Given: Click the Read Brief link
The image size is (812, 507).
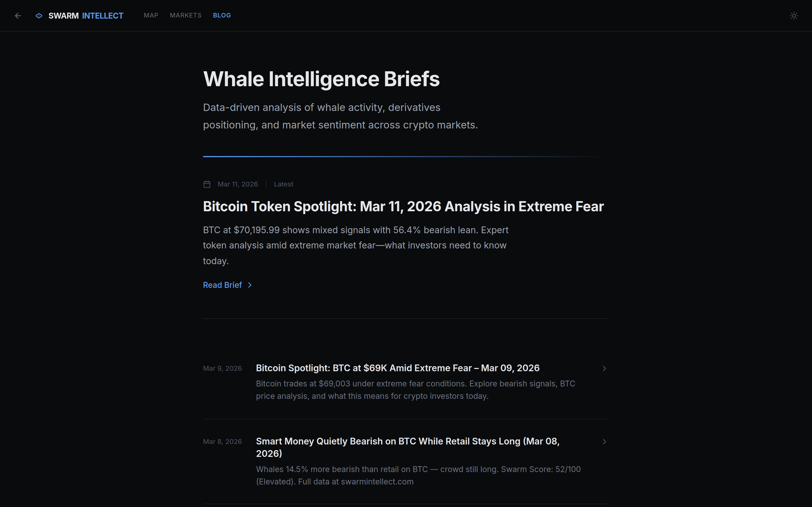Looking at the screenshot, I should (x=222, y=285).
